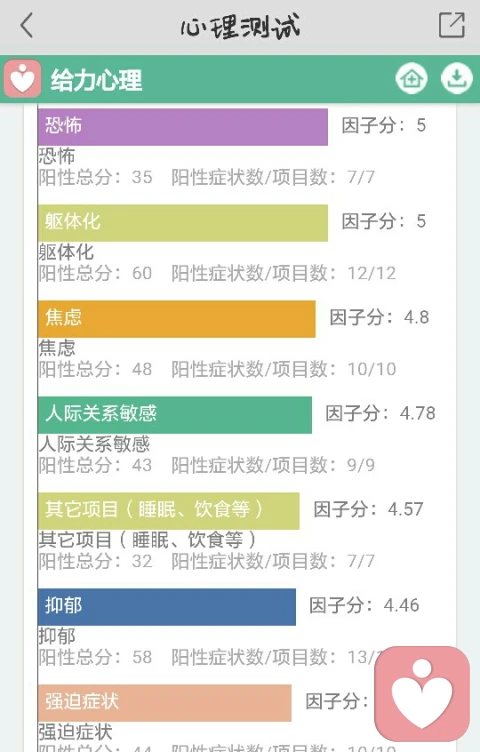Tap 因子分: 4.78 next to 人际关系敏感
480x752 pixels.
coord(381,413)
